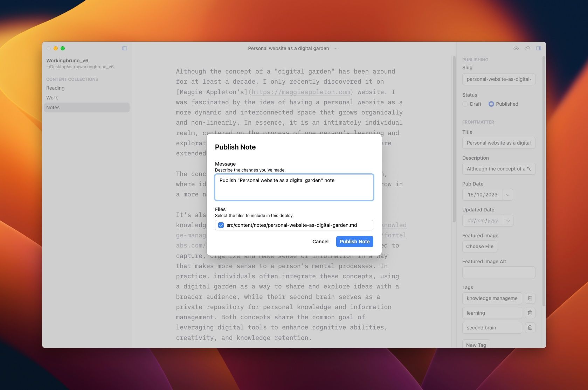This screenshot has width=588, height=390.
Task: Click the yellow minimize window button
Action: pyautogui.click(x=56, y=48)
